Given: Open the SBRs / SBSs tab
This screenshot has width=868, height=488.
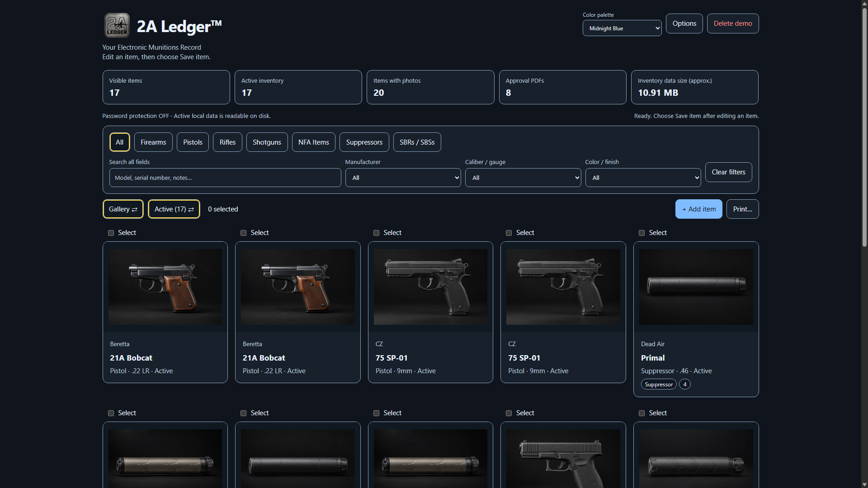Looking at the screenshot, I should [417, 142].
